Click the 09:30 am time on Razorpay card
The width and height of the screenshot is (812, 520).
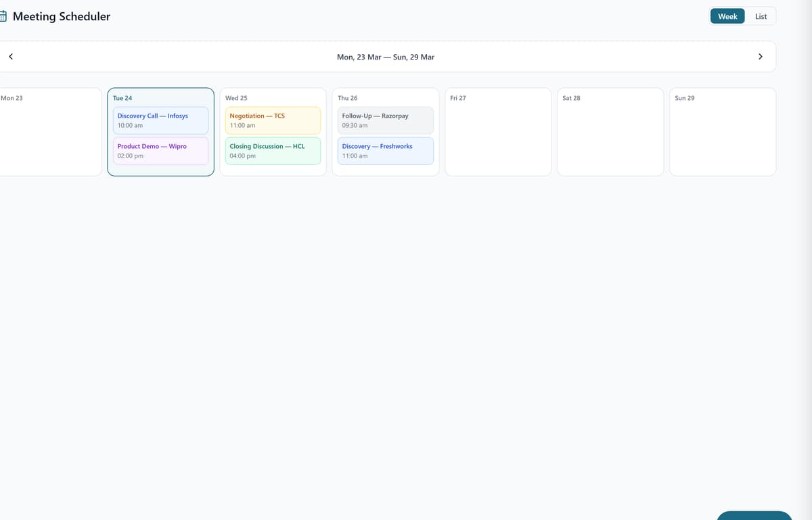pyautogui.click(x=355, y=126)
